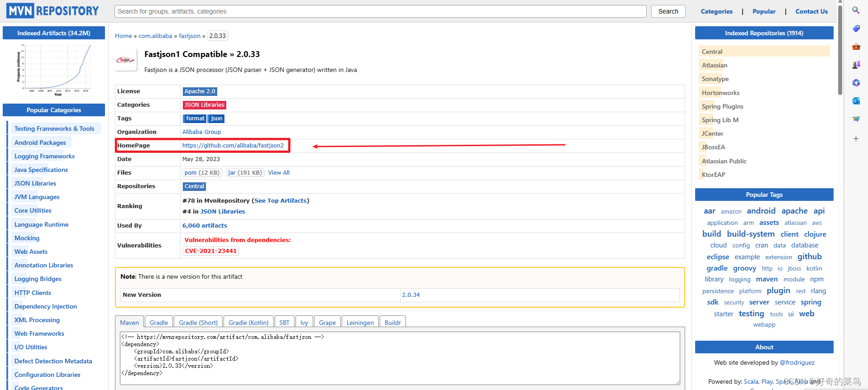Open XML Processing category
Screen dimensions: 868x390
(x=37, y=320)
